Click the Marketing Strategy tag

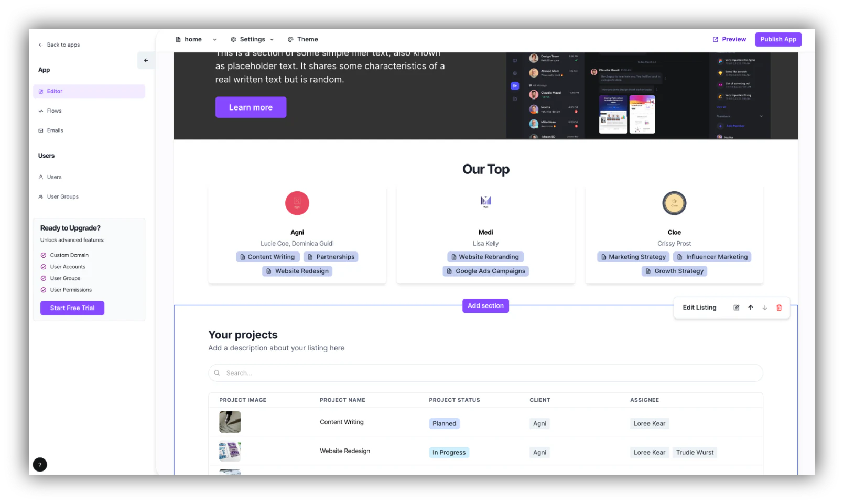pos(633,257)
